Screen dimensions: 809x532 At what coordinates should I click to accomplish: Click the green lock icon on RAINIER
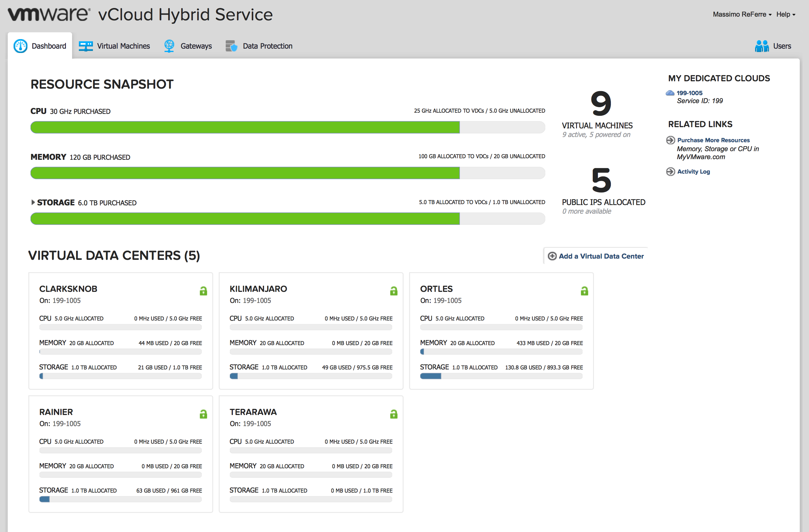tap(203, 414)
